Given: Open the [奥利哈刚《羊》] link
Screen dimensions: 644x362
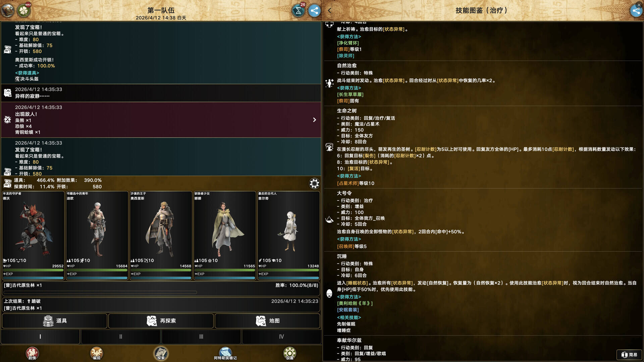Looking at the screenshot, I should (355, 303).
